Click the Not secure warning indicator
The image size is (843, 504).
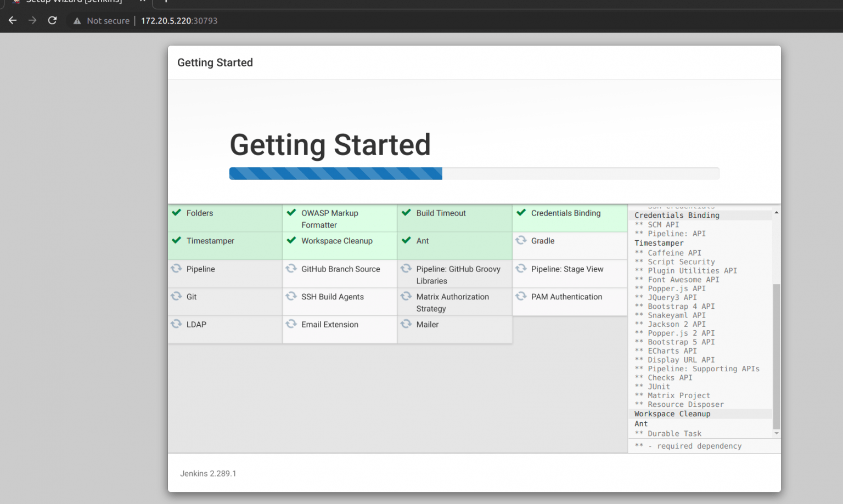(x=101, y=20)
